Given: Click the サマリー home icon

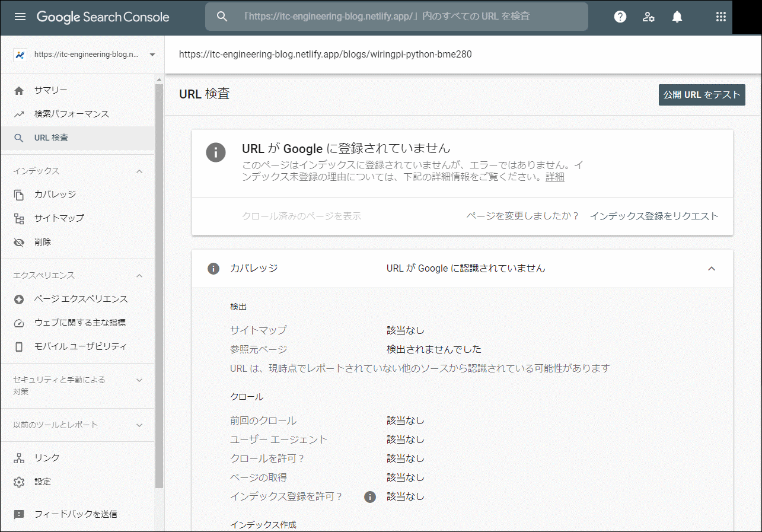Looking at the screenshot, I should pyautogui.click(x=19, y=90).
